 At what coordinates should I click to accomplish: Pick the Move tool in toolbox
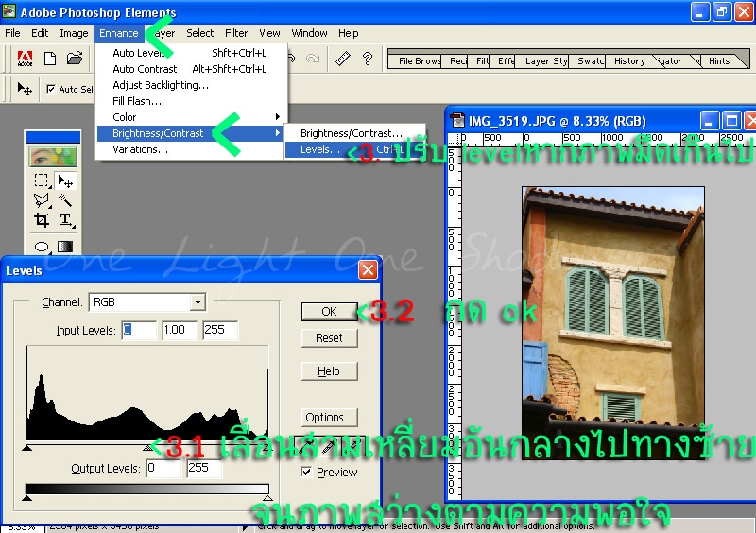click(65, 181)
